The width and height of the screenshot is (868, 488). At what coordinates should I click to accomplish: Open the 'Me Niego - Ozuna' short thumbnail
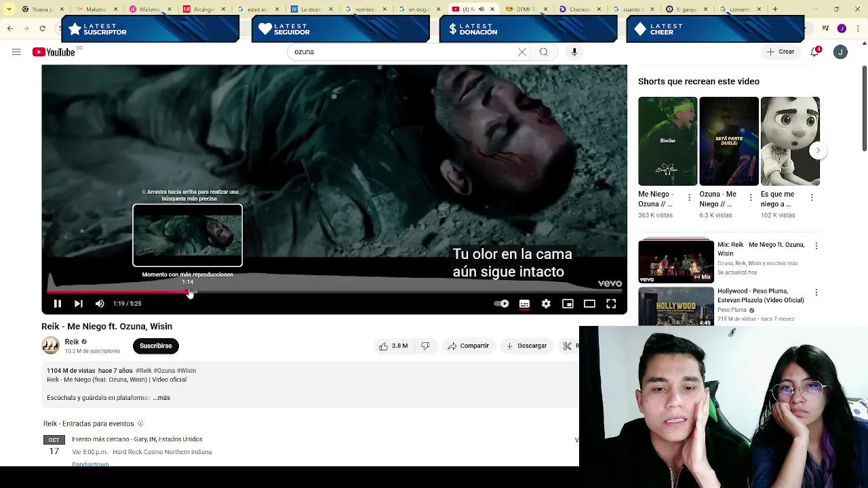(x=667, y=141)
